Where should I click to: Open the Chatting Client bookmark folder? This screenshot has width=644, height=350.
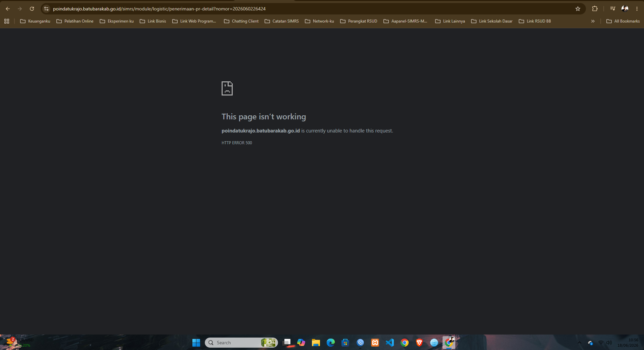coord(241,21)
